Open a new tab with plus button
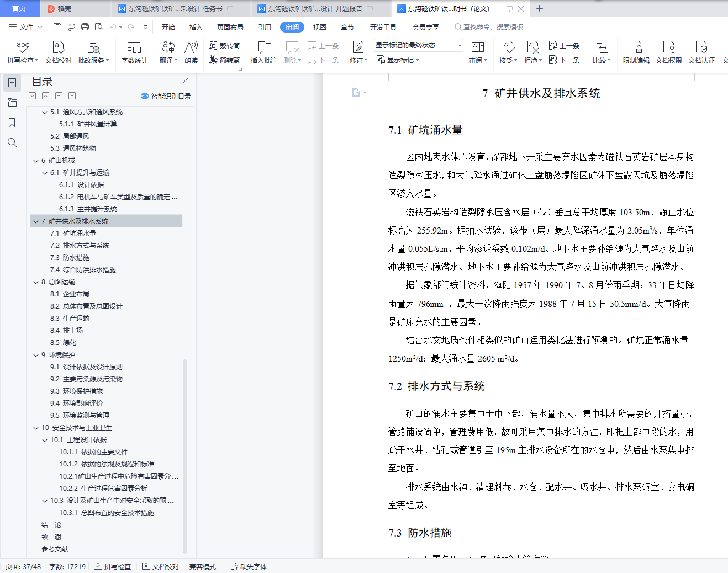 pos(540,9)
